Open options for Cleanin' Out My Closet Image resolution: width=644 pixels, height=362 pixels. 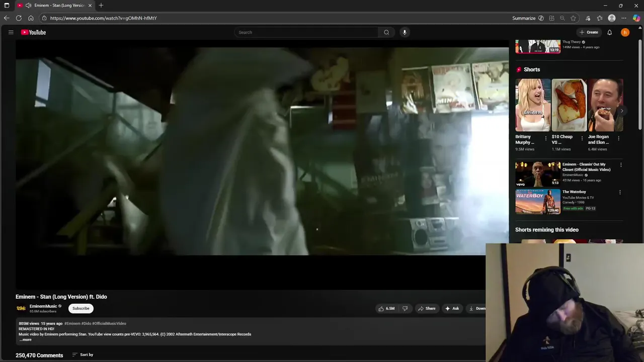coord(621,165)
